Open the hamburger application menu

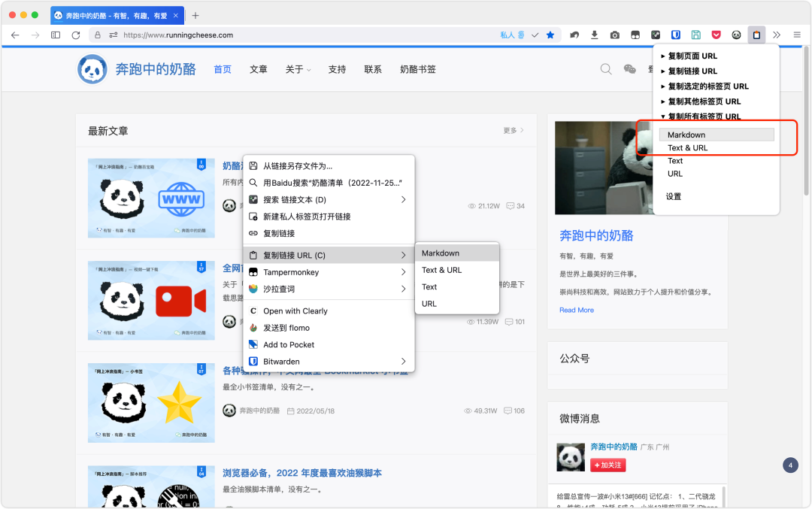click(797, 35)
